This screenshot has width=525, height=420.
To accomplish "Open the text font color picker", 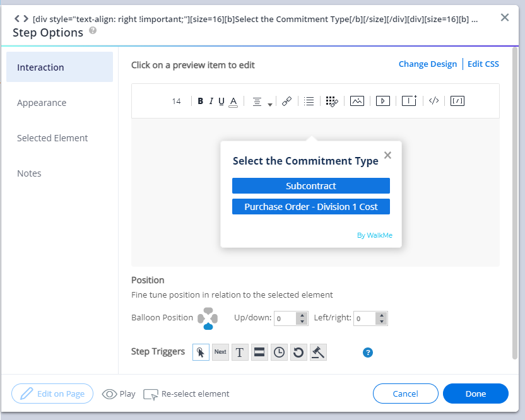I will pyautogui.click(x=233, y=101).
